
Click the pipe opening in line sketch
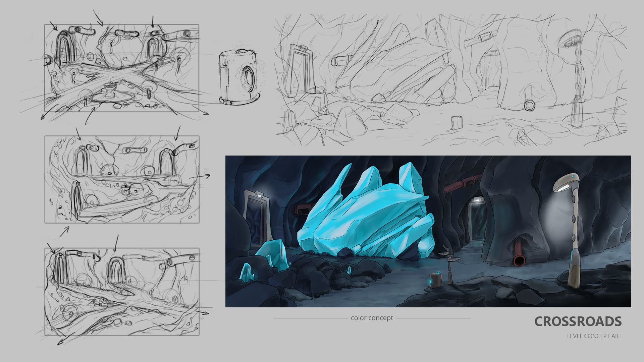(x=529, y=105)
